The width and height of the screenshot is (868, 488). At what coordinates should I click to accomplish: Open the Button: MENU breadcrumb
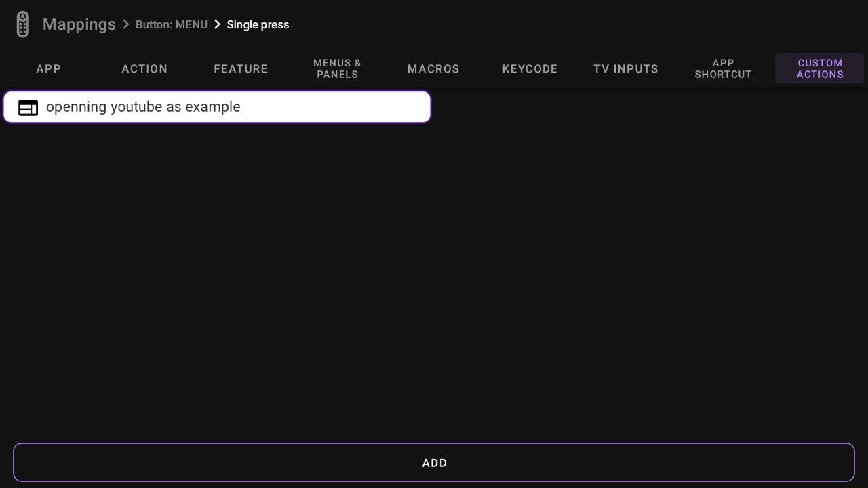[x=171, y=24]
